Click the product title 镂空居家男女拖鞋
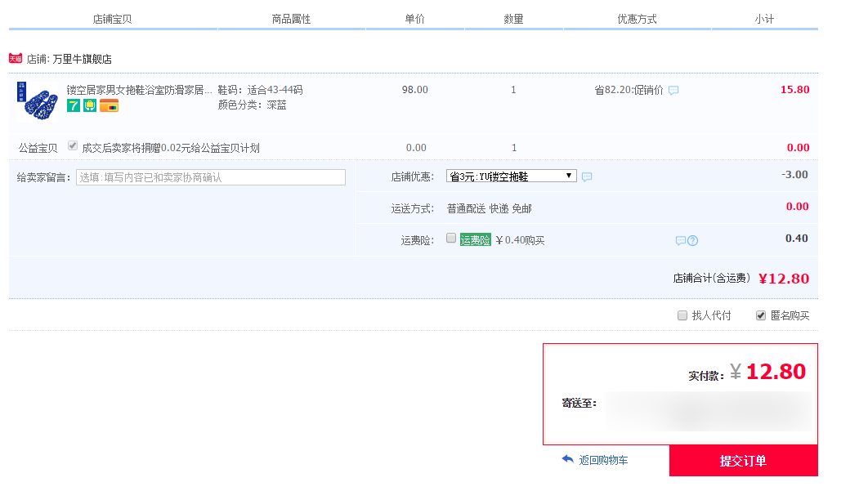 pos(139,90)
